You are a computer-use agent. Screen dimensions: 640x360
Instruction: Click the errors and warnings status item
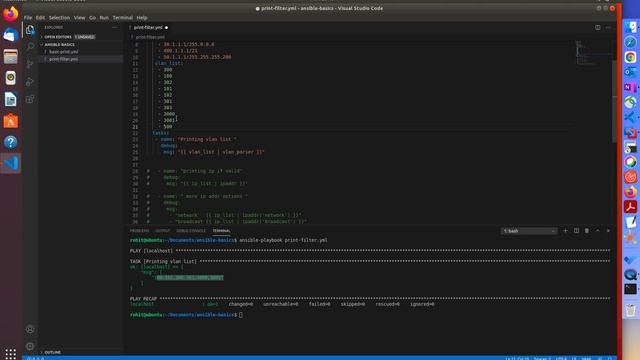pyautogui.click(x=36, y=358)
